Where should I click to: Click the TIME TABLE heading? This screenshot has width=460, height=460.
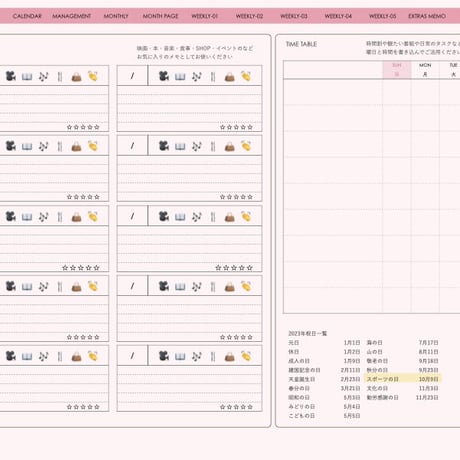[301, 44]
